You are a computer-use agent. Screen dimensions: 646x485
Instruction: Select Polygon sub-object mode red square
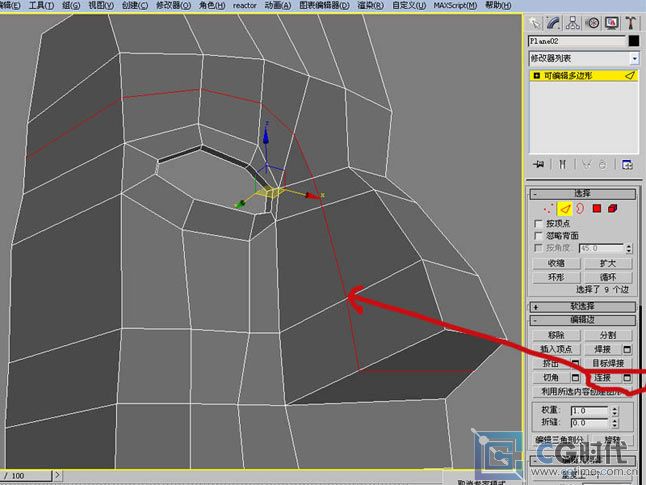tap(597, 209)
